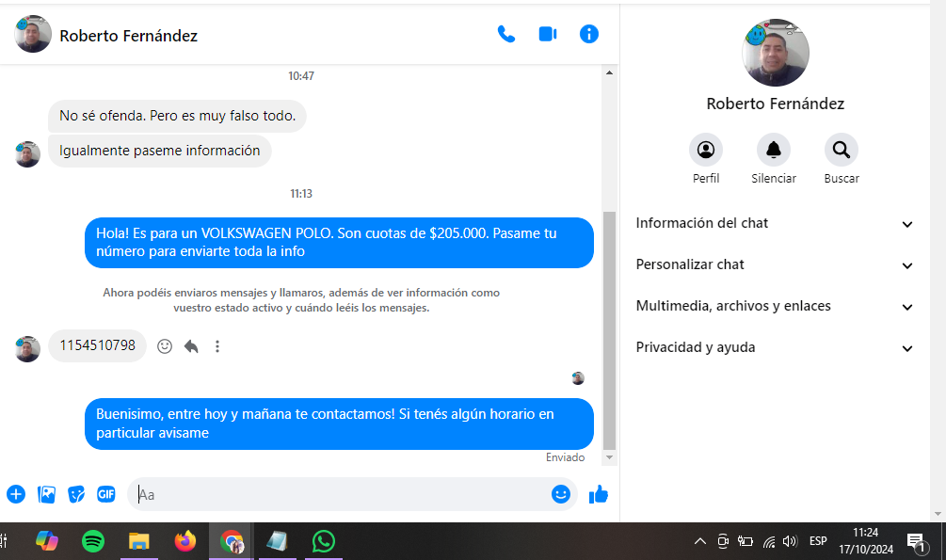
Task: Open Roberto Fernández's Perfil button
Action: 706,150
